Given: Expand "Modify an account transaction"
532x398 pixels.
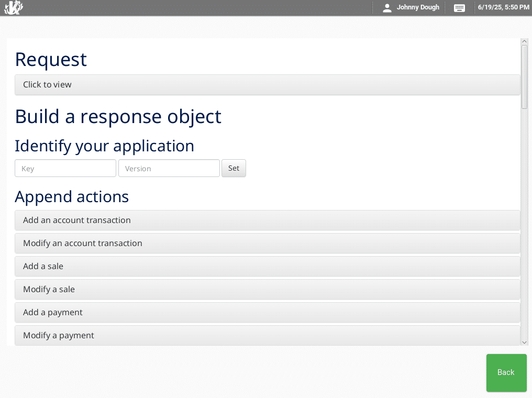Looking at the screenshot, I should [x=268, y=244].
